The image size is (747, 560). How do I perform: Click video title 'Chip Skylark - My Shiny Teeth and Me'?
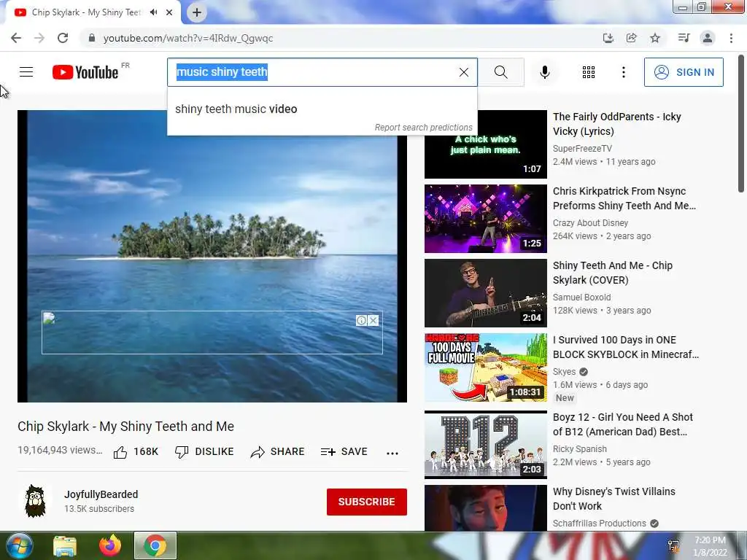pyautogui.click(x=125, y=426)
